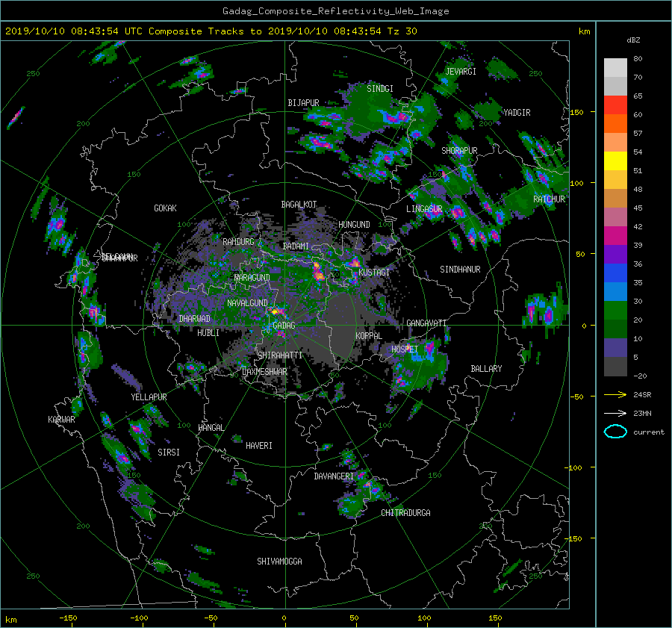
Task: Click the dBZ legend heading
Action: click(x=633, y=40)
